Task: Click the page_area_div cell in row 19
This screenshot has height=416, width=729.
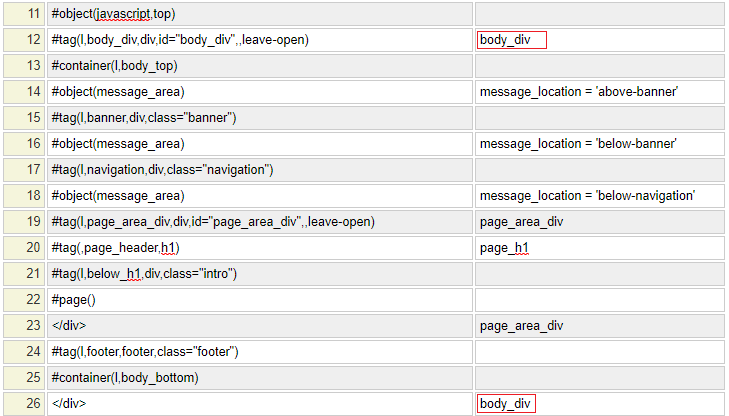Action: tap(598, 222)
